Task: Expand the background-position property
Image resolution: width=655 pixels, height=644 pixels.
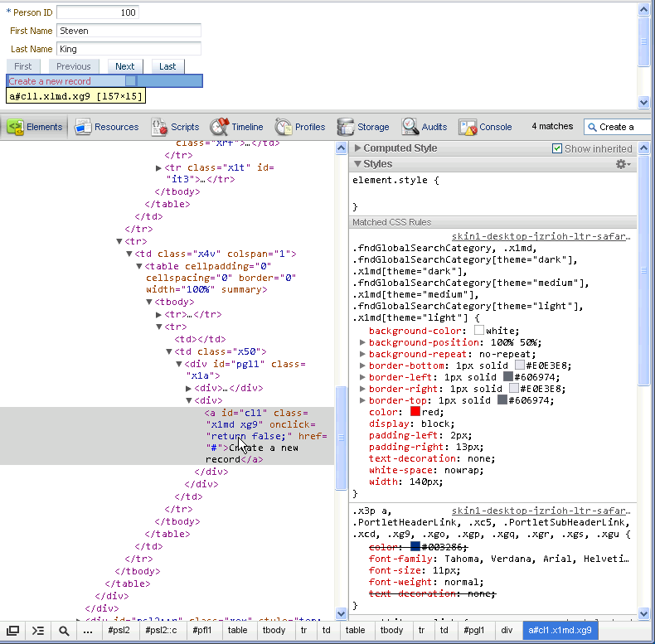Action: 362,342
